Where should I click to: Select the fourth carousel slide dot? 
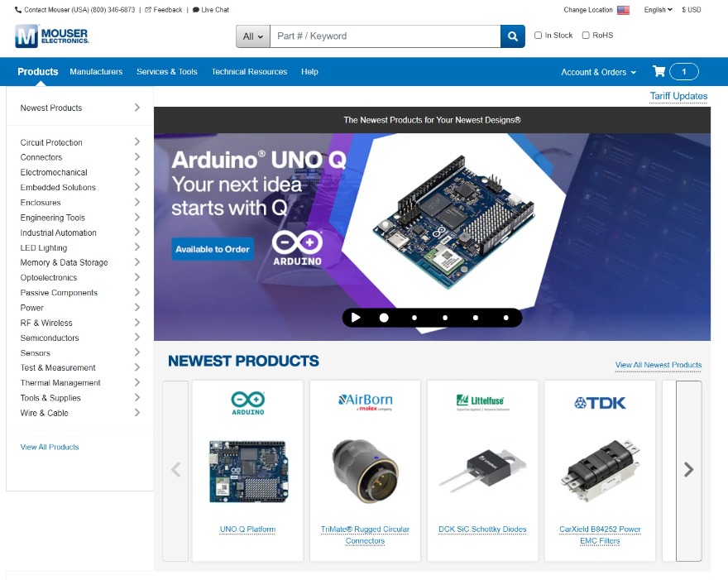476,317
